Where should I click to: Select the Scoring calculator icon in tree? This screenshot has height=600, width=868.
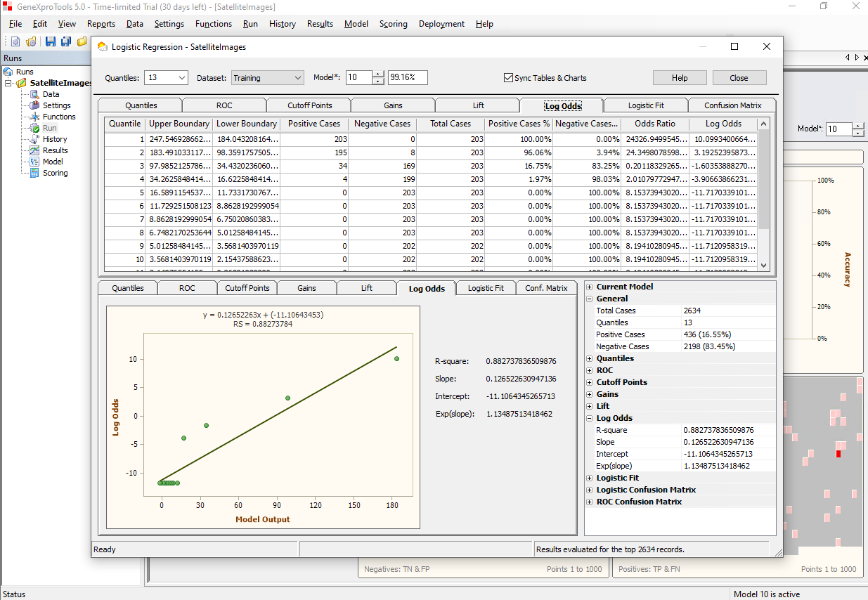pos(34,173)
